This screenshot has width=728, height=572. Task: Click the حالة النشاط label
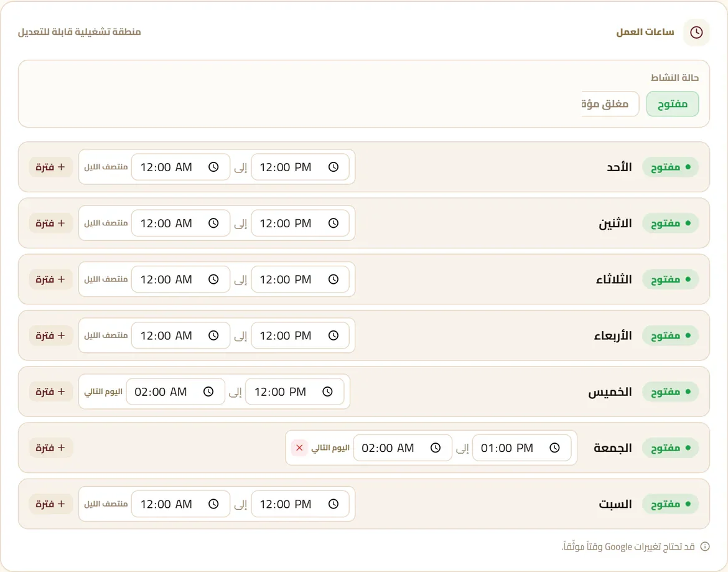coord(674,78)
